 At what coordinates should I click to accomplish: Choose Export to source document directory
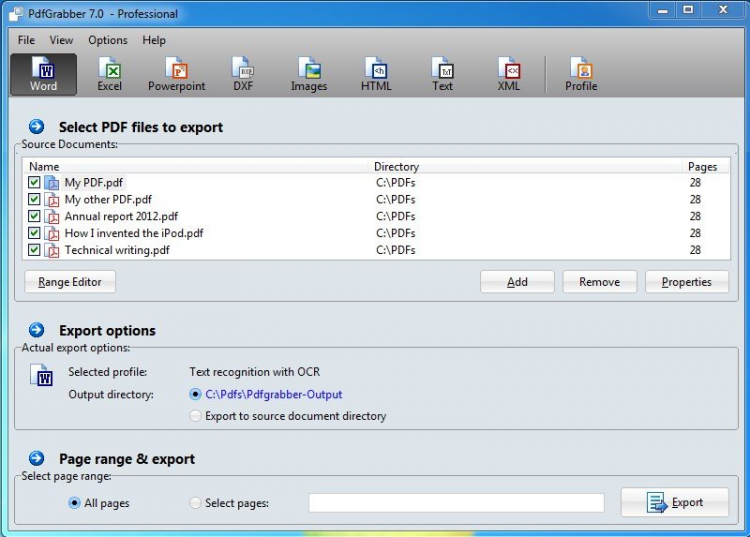tap(195, 416)
